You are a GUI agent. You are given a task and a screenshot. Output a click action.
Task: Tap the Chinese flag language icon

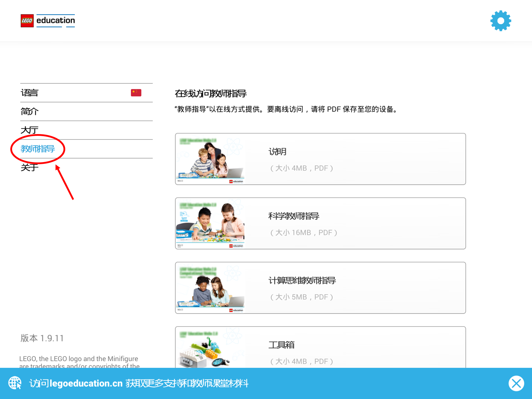pos(136,93)
